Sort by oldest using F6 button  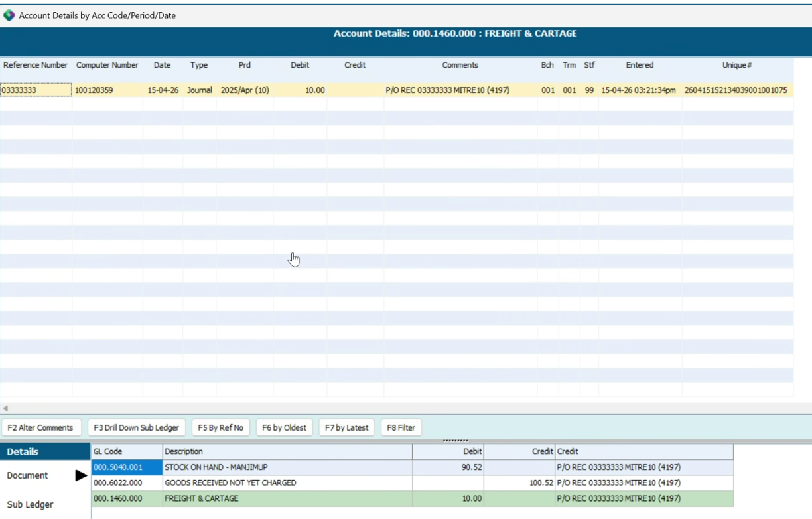284,428
